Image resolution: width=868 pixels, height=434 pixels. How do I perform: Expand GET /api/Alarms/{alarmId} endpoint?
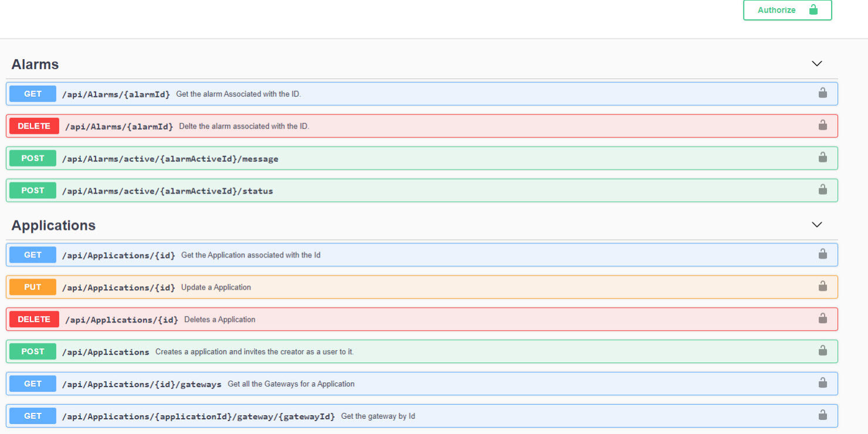point(116,94)
